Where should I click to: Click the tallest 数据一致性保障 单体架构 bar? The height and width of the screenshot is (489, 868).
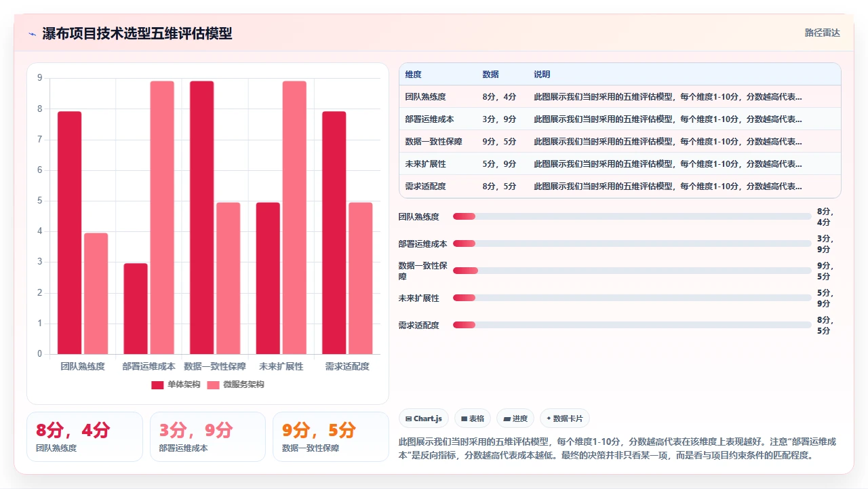(202, 218)
